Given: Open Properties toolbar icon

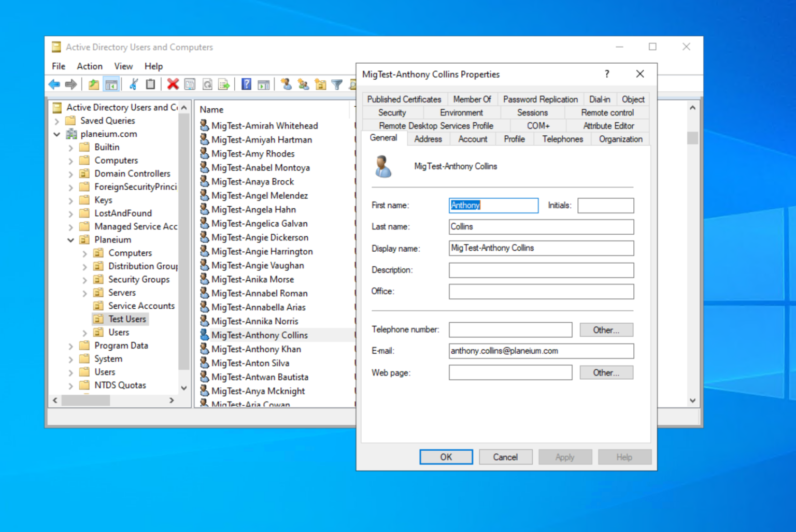Looking at the screenshot, I should tap(190, 84).
